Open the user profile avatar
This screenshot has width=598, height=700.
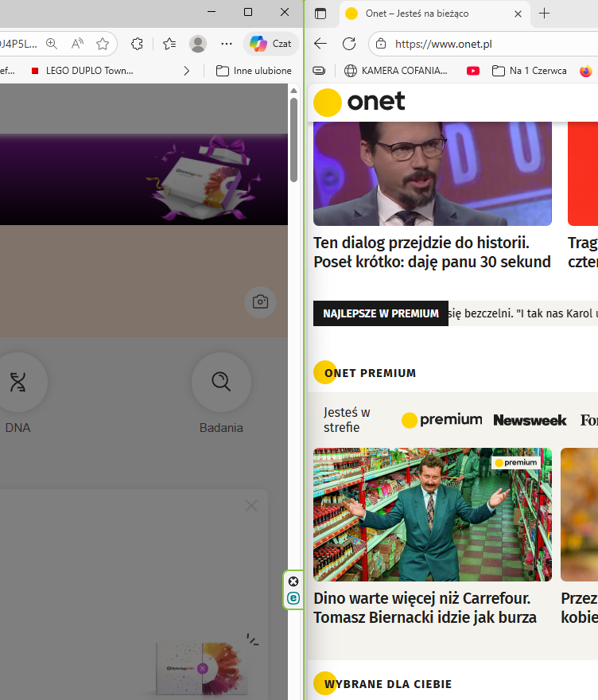(x=198, y=44)
